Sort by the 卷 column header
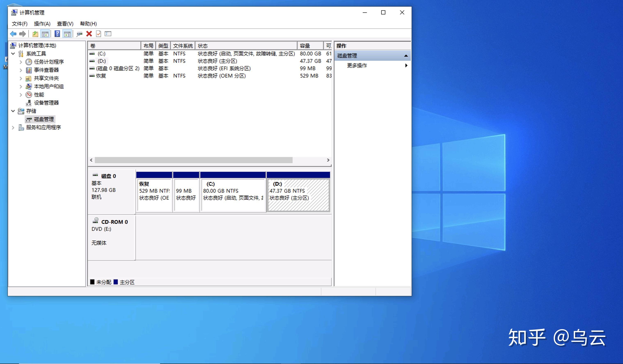 (x=115, y=46)
